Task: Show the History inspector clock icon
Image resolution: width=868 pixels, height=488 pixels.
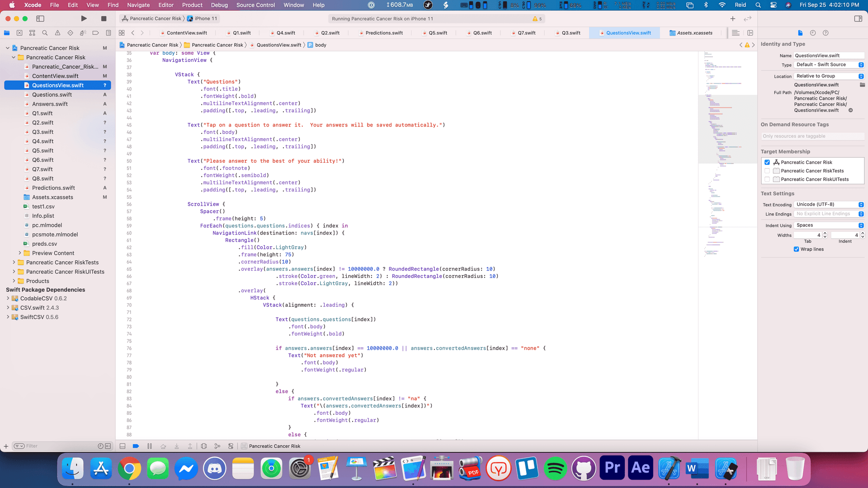Action: tap(813, 33)
